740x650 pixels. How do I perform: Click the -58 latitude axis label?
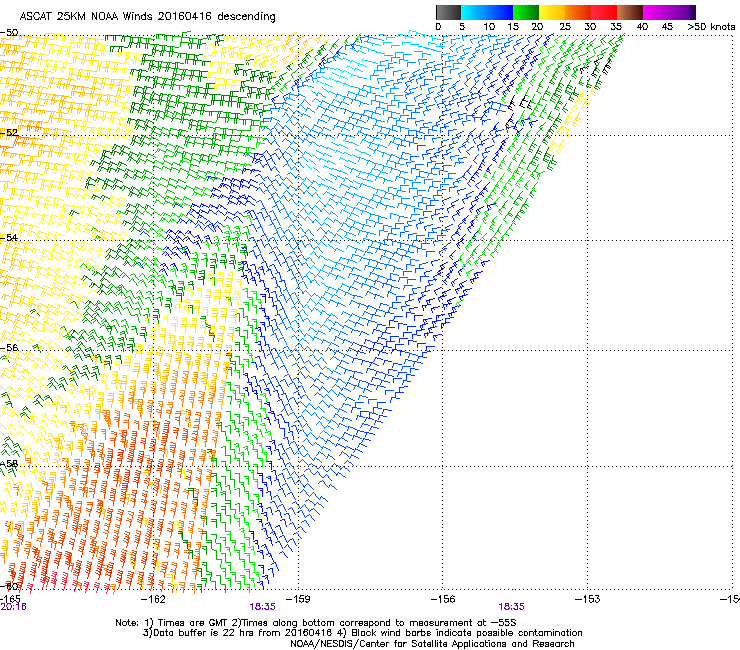[9, 464]
